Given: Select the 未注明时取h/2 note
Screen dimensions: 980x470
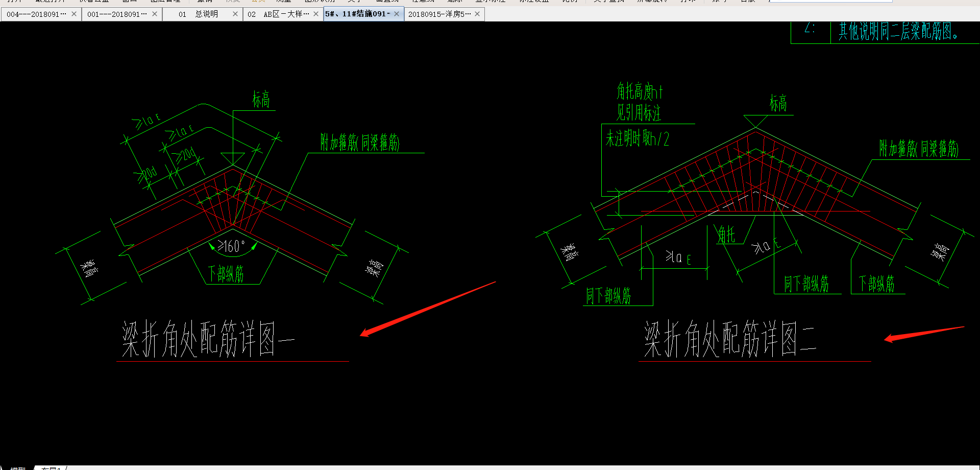Looking at the screenshot, I should click(637, 138).
